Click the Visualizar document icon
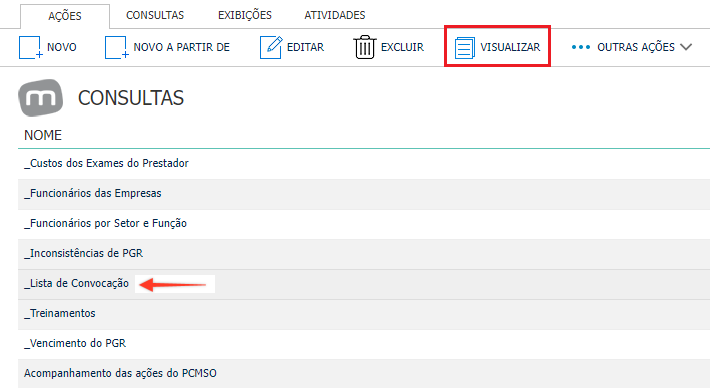This screenshot has height=388, width=723. [x=465, y=48]
